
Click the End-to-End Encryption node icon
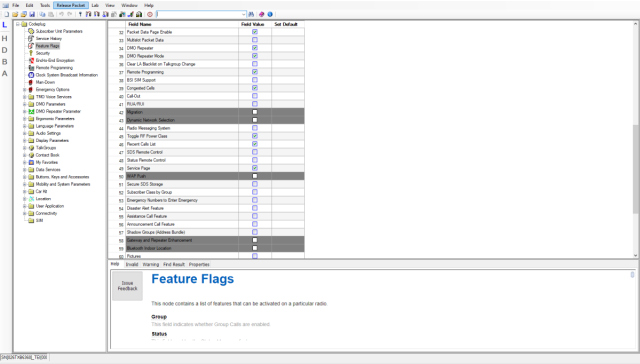[x=31, y=60]
